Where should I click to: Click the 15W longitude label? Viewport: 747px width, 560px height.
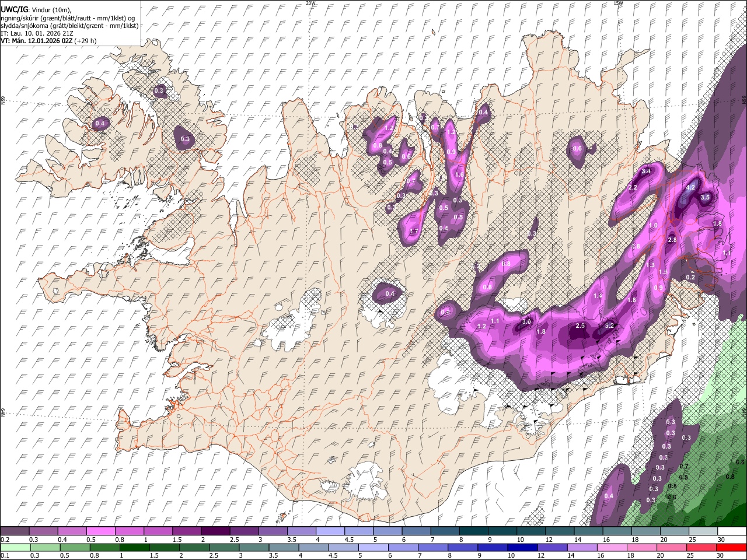pyautogui.click(x=619, y=3)
